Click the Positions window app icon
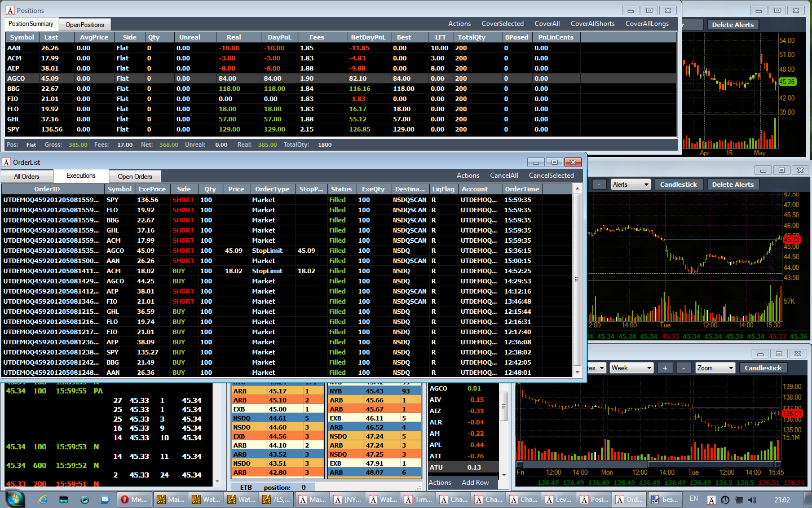The width and height of the screenshot is (812, 508). coord(10,10)
